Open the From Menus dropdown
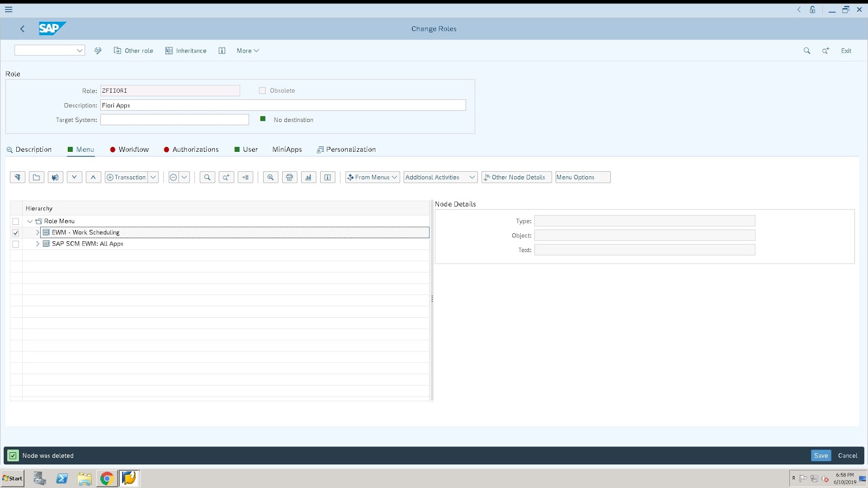Screen dimensions: 868x488 click(x=373, y=177)
